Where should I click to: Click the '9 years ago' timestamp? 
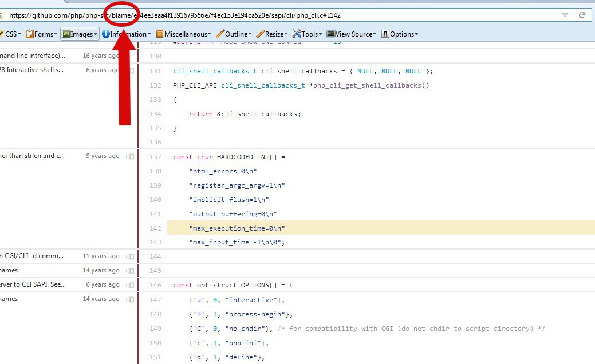click(x=103, y=156)
